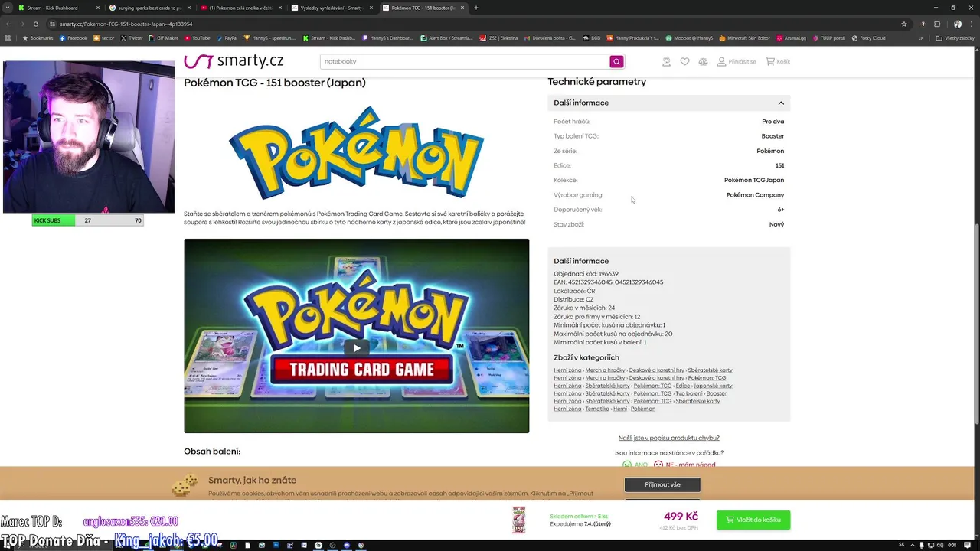Open the Fotky iCloud bookmark
Screen dimensions: 980x551
pyautogui.click(x=868, y=37)
